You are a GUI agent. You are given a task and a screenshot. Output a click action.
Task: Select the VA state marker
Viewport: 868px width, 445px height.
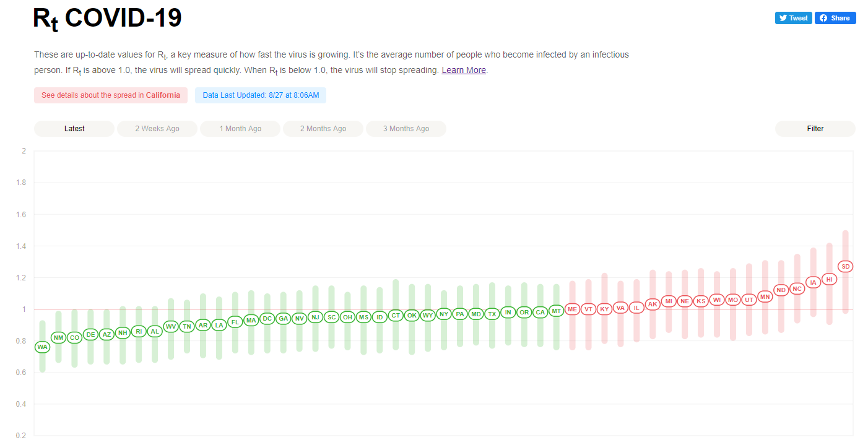coord(621,308)
